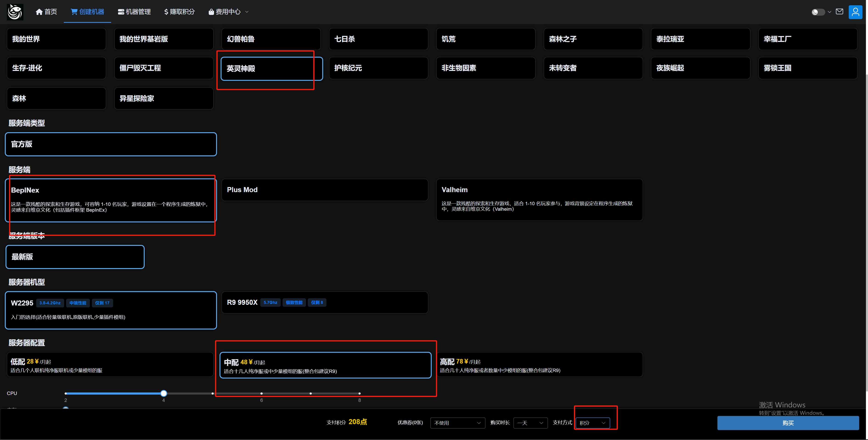Choose the Plus Mod server option
The width and height of the screenshot is (868, 440).
[x=324, y=190]
